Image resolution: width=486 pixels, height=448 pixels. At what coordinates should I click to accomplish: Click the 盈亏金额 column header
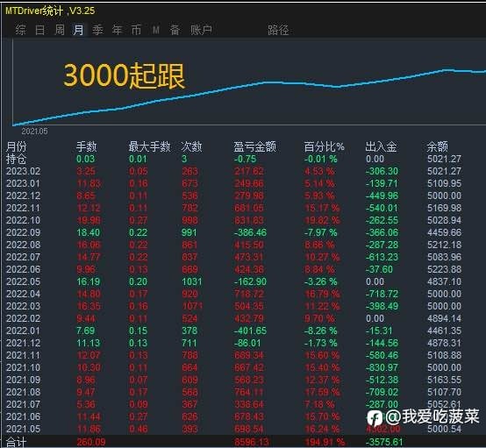pyautogui.click(x=254, y=146)
